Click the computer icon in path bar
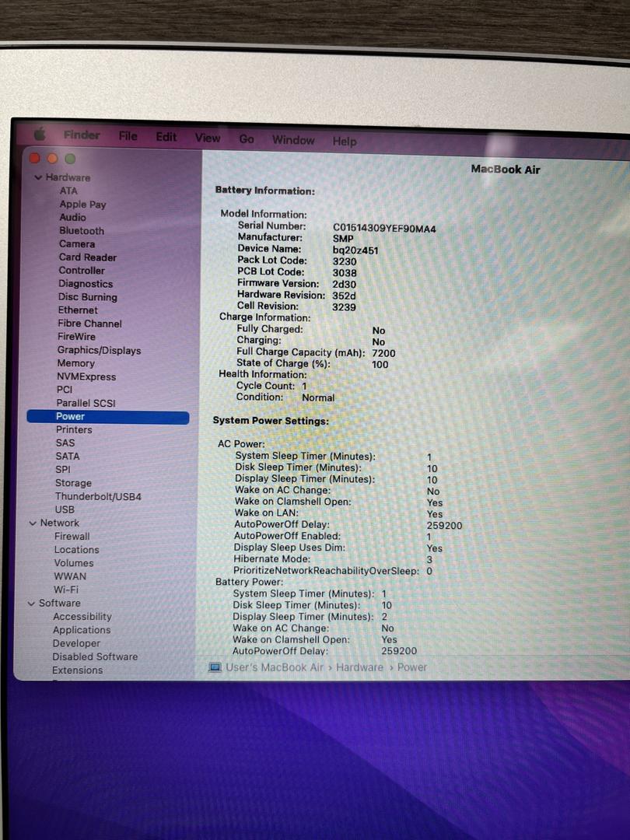 [215, 667]
